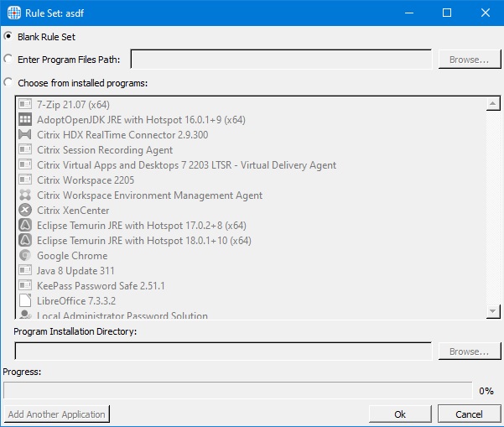This screenshot has height=427, width=504.
Task: Click the Citrix Virtual Delivery Agent icon
Action: pyautogui.click(x=25, y=164)
